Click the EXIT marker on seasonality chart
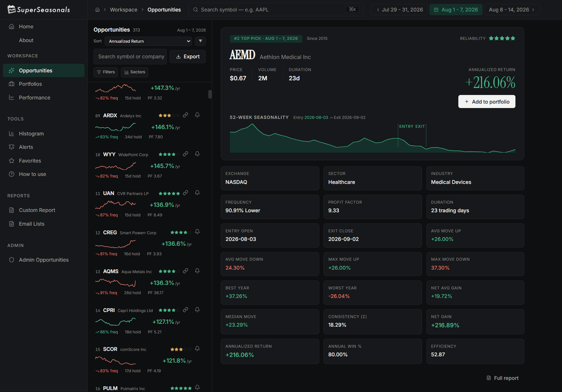 click(x=420, y=127)
